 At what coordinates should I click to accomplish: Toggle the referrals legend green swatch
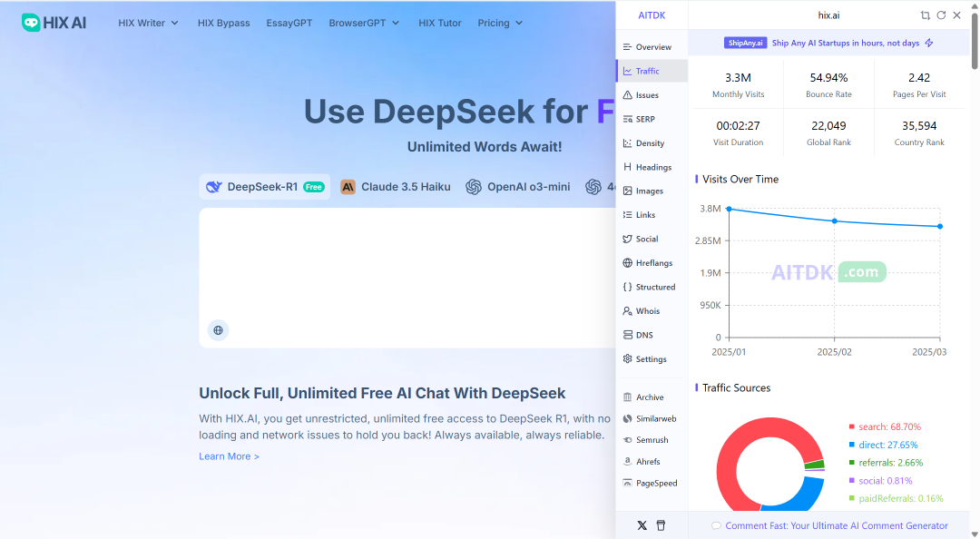(x=851, y=463)
